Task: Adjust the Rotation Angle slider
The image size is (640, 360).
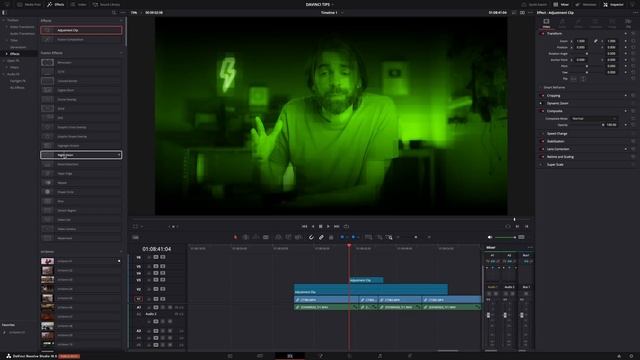Action: coord(587,53)
